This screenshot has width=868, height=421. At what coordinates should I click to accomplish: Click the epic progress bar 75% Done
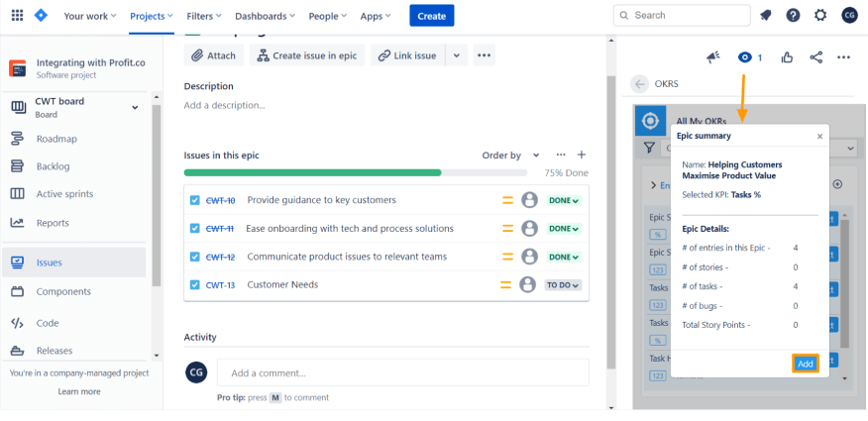click(356, 172)
